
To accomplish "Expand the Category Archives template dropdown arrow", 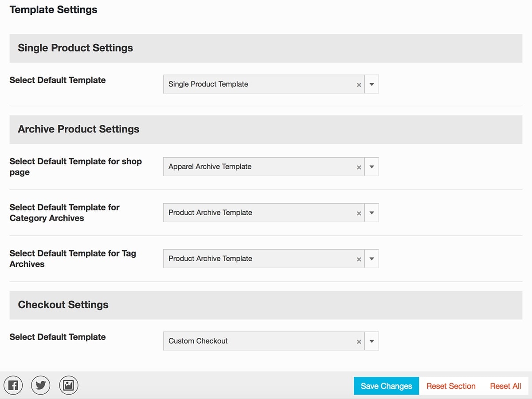I will [372, 213].
